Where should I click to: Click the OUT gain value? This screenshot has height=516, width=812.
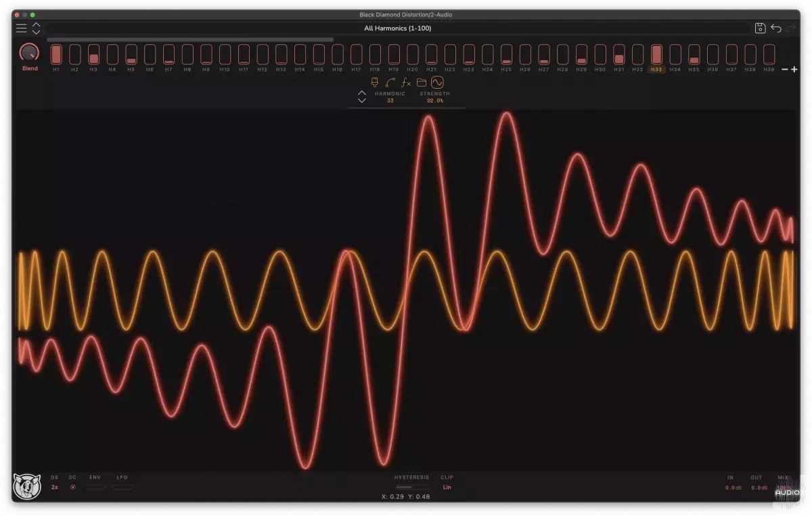(x=759, y=488)
